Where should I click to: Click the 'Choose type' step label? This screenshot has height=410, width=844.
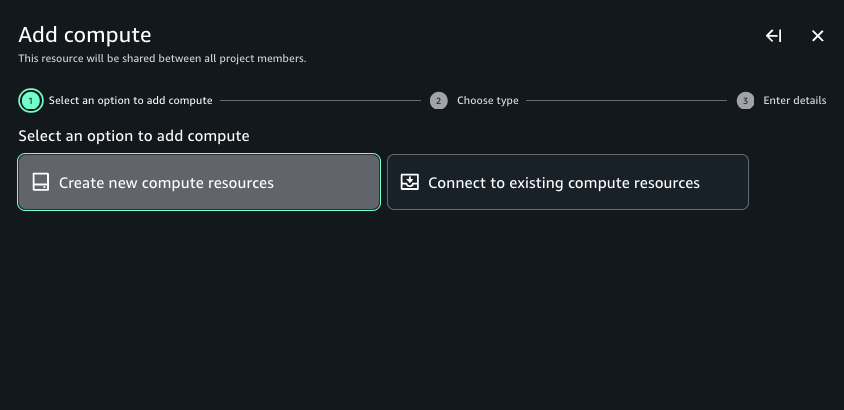(x=487, y=101)
